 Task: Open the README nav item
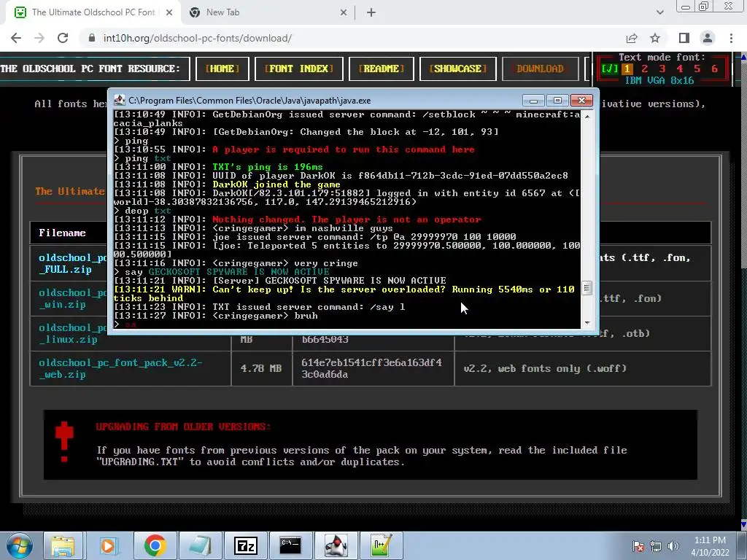(x=382, y=69)
